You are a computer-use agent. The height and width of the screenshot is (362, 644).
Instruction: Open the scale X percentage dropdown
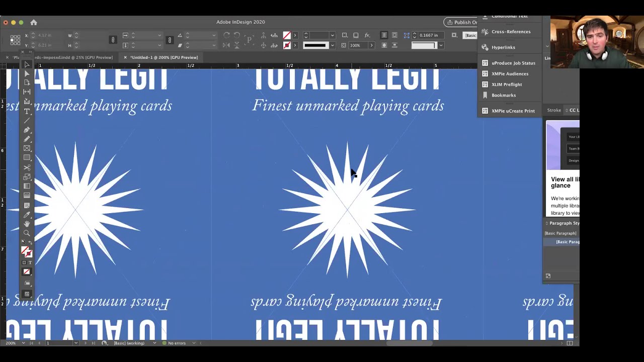(x=159, y=35)
